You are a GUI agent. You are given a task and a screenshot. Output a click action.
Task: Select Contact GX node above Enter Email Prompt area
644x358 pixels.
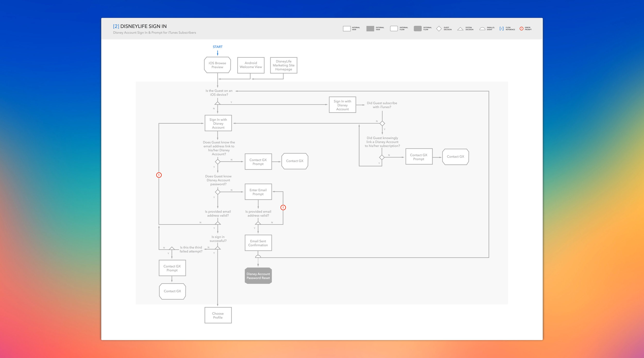(x=295, y=161)
